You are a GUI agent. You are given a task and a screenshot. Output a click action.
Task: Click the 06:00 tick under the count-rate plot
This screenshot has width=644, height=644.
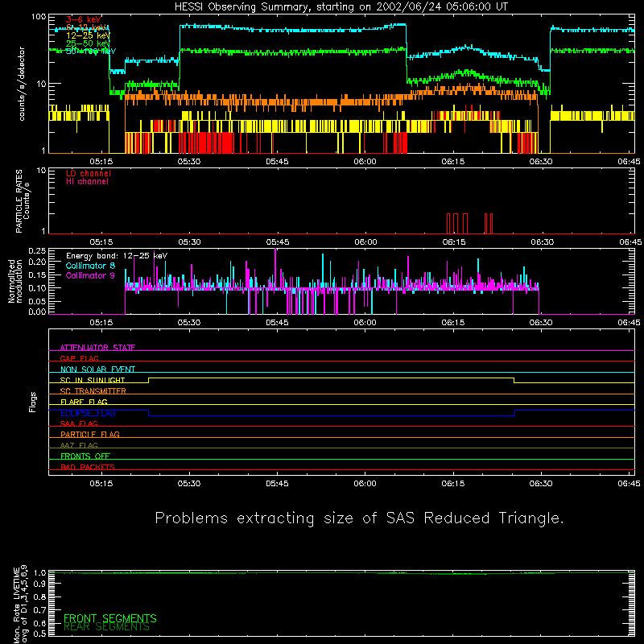coord(365,162)
